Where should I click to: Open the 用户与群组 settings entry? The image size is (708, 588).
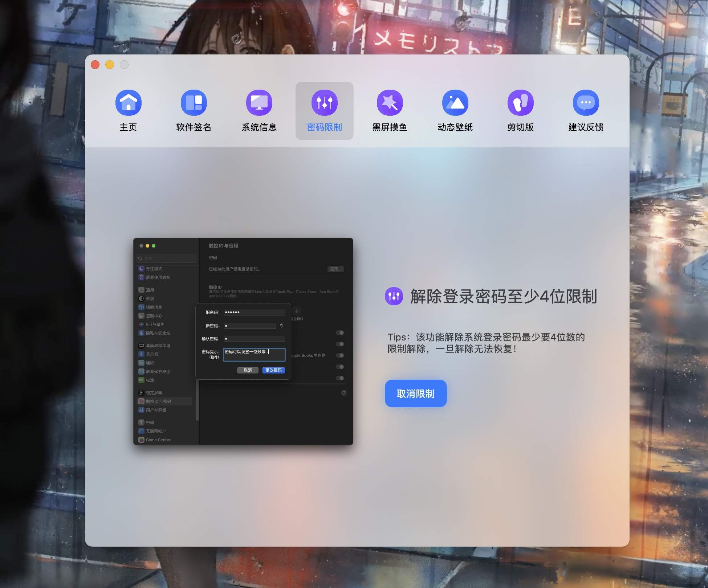(157, 410)
